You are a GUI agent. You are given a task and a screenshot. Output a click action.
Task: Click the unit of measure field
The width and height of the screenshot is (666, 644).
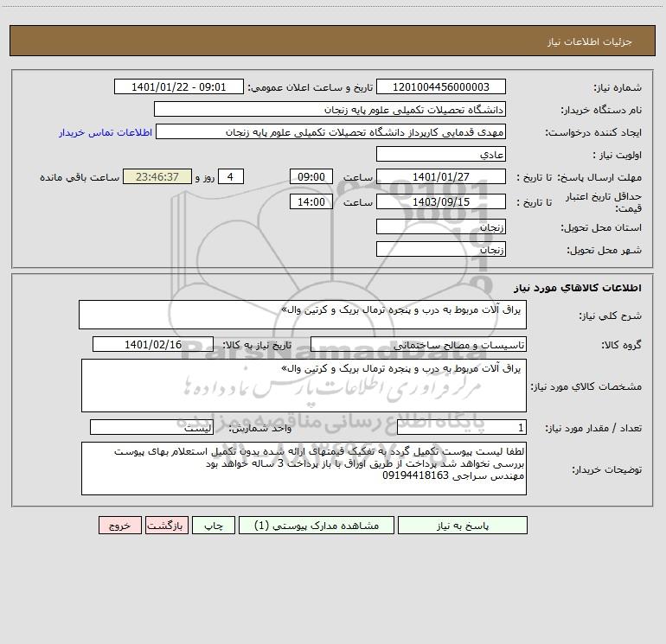pyautogui.click(x=151, y=427)
